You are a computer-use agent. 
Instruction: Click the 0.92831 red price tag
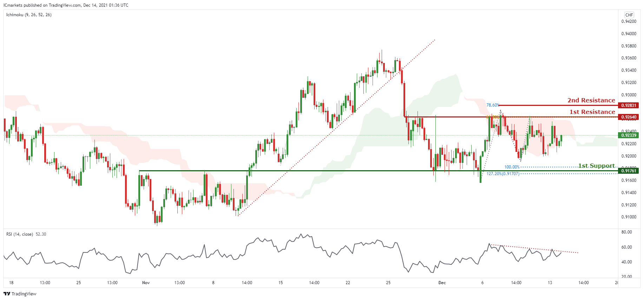click(x=629, y=105)
